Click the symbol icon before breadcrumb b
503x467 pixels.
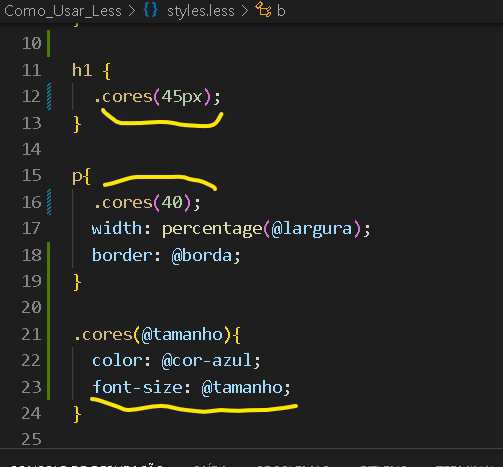pos(263,9)
